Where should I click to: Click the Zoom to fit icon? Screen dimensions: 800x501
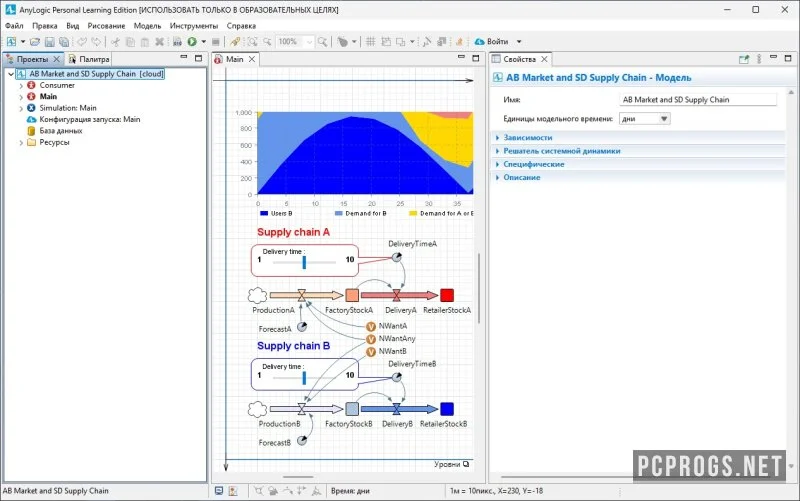click(x=252, y=41)
